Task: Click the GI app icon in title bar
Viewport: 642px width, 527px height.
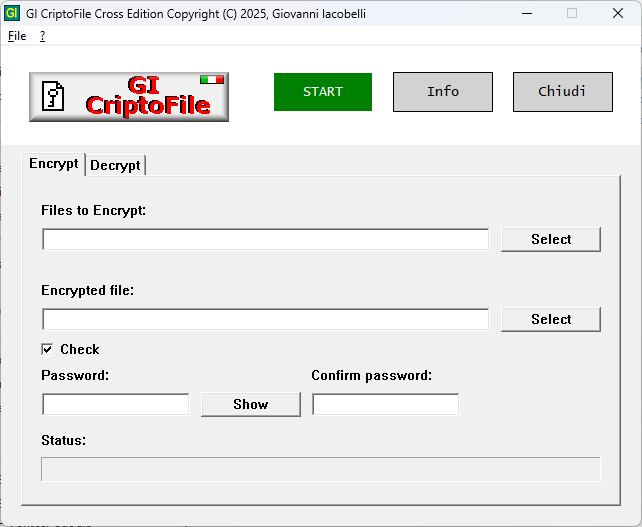Action: click(x=11, y=14)
